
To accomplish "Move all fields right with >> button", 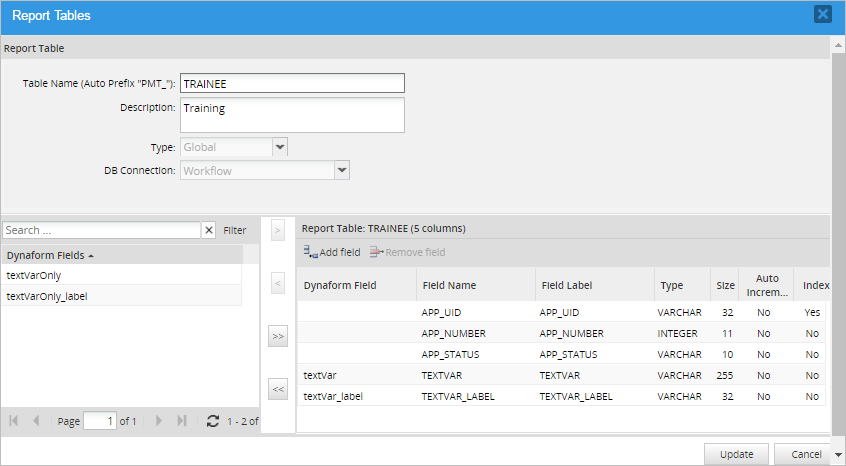I will point(278,337).
